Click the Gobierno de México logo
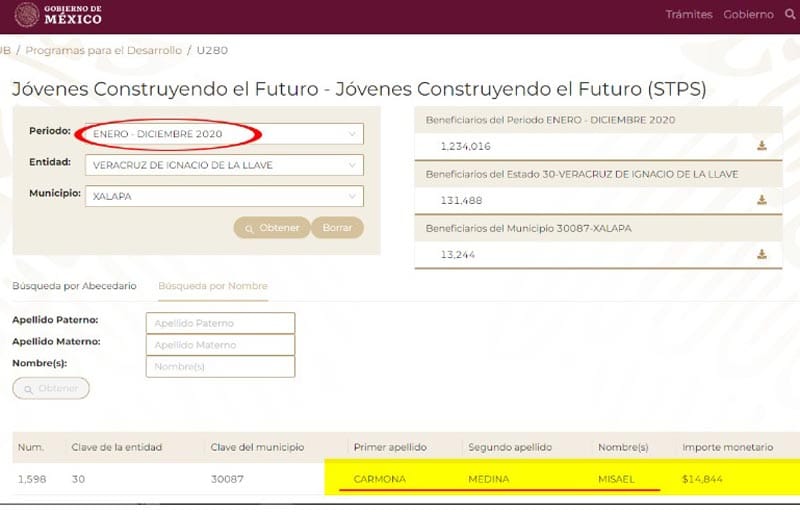800x512 pixels. 58,15
